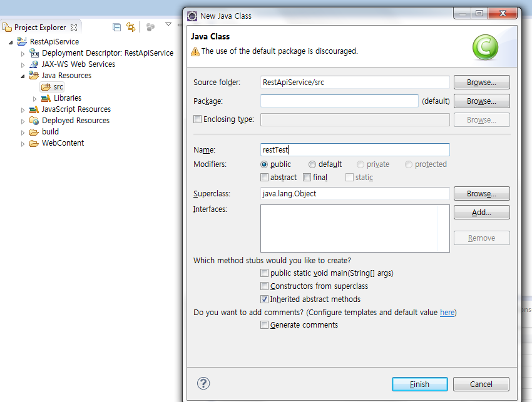532x402 pixels.
Task: Open the Project Explorer View Menu triangle
Action: 168,24
